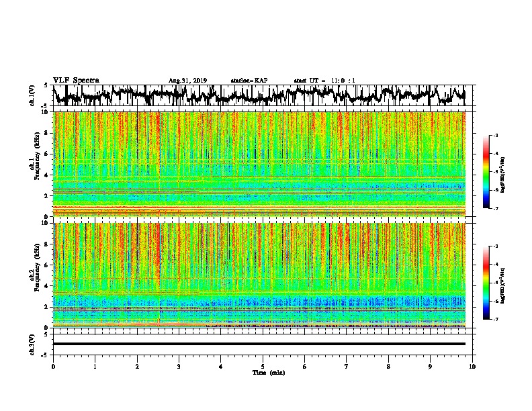
Task: Click the "VLF Spectra" title text
Action: [76, 81]
